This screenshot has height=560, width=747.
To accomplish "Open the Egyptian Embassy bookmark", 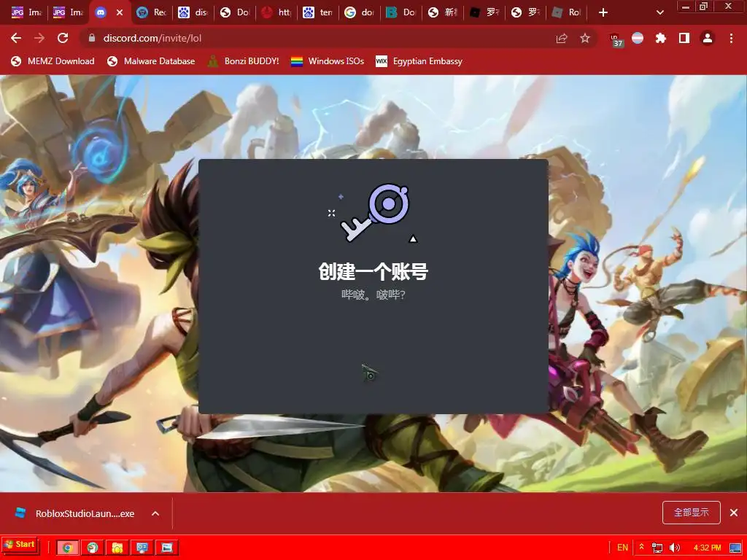I will click(419, 61).
